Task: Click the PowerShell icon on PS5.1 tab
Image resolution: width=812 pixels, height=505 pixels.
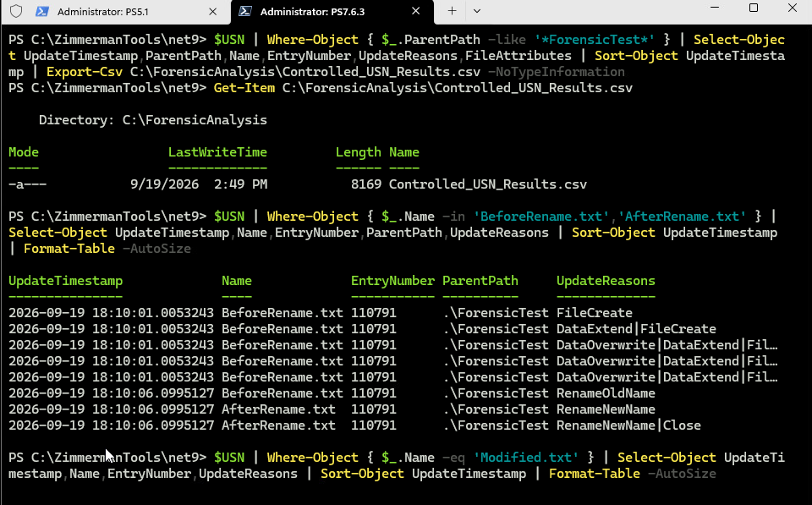Action: [x=42, y=11]
